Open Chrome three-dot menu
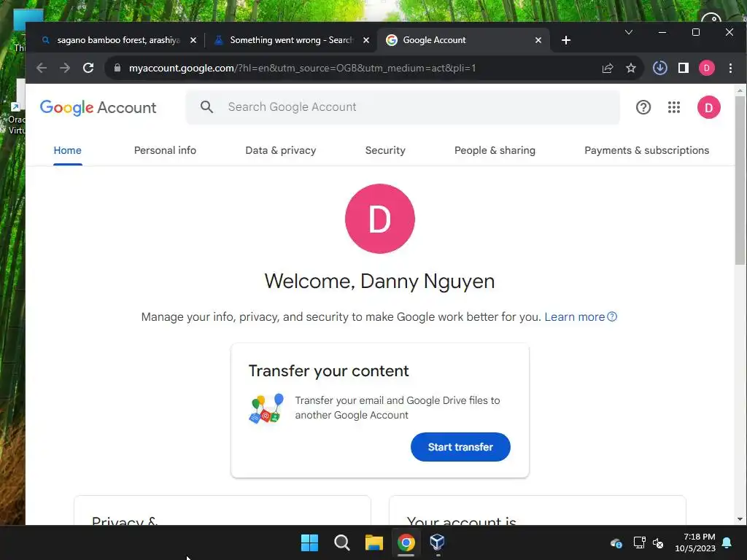This screenshot has height=560, width=747. [x=730, y=68]
